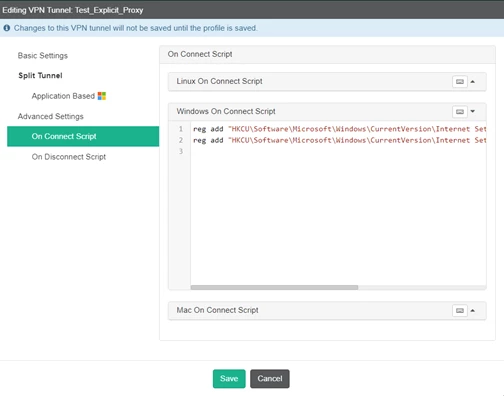
Task: Expand the Mac On Connect Script section
Action: [473, 311]
